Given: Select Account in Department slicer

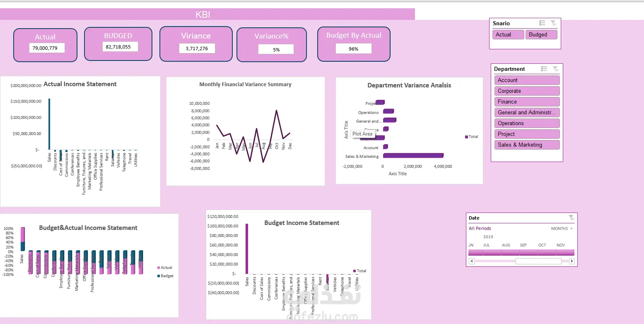Looking at the screenshot, I should click(527, 80).
